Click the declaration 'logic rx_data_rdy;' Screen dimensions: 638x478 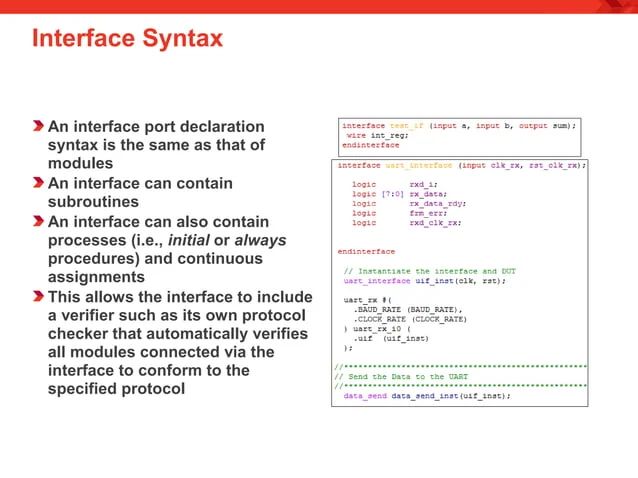point(409,203)
